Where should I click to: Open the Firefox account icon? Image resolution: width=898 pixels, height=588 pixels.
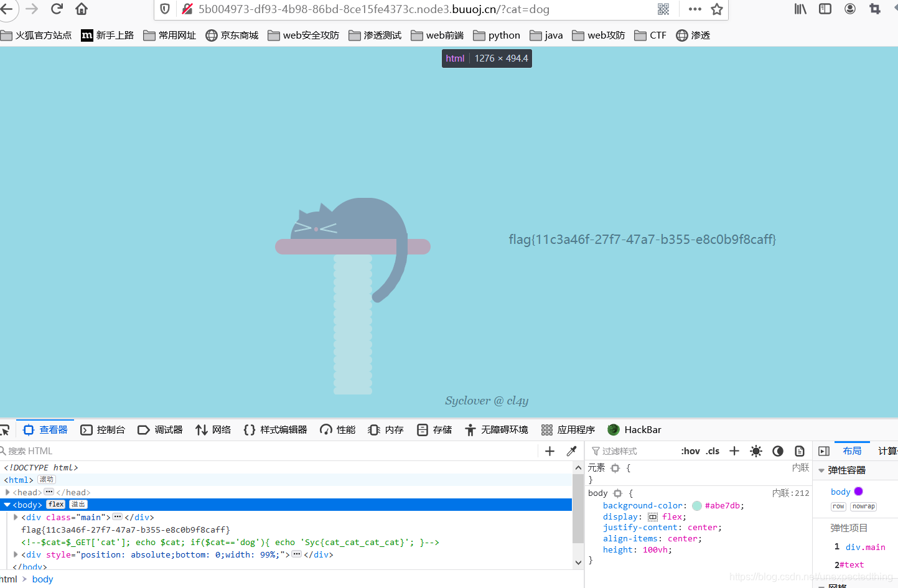pos(850,9)
